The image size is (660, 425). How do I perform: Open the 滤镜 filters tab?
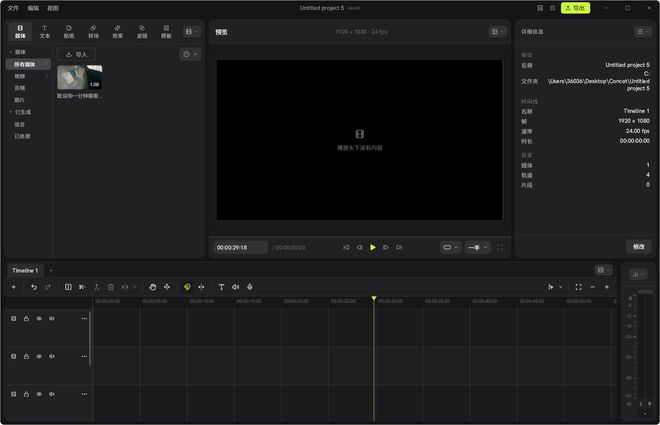pyautogui.click(x=142, y=32)
